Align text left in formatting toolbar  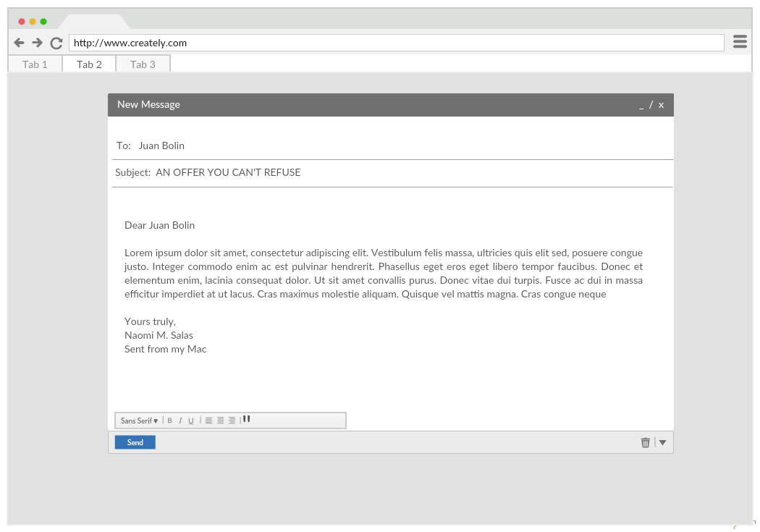(x=208, y=421)
